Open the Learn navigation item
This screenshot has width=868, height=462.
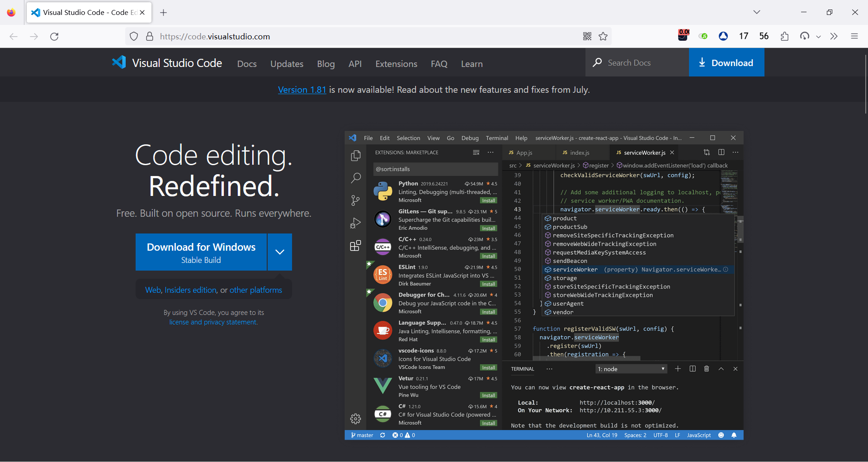[472, 64]
